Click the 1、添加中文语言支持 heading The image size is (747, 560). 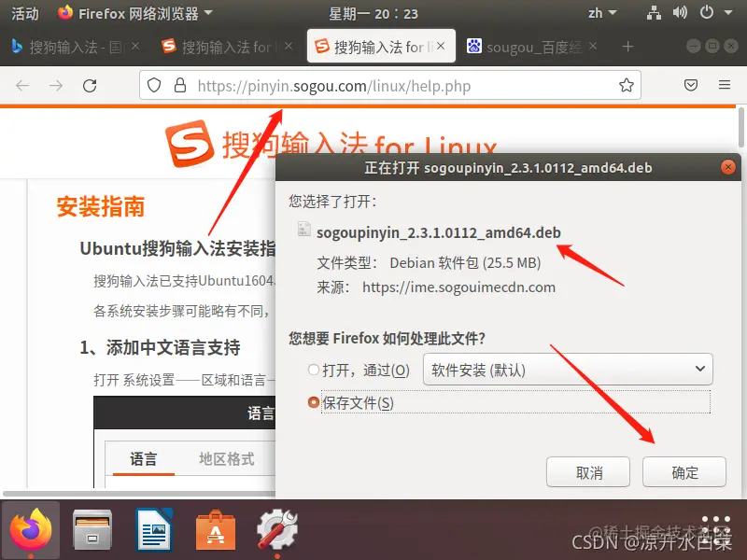click(x=160, y=347)
